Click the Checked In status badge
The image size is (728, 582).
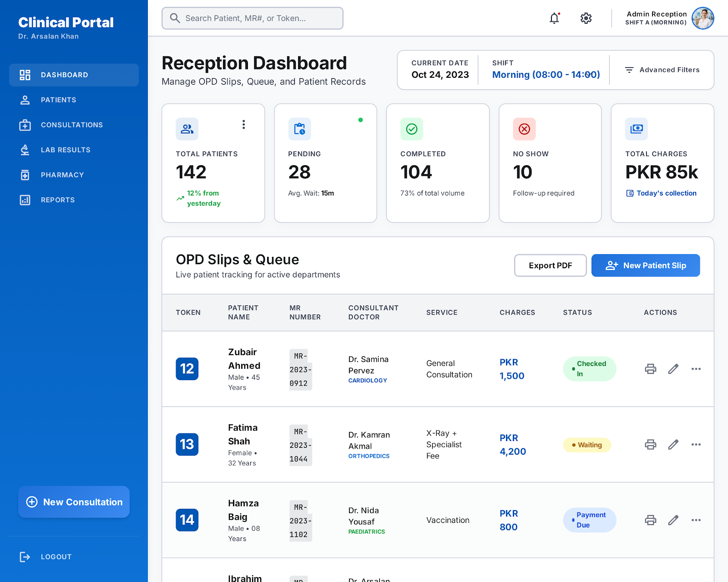[590, 369]
